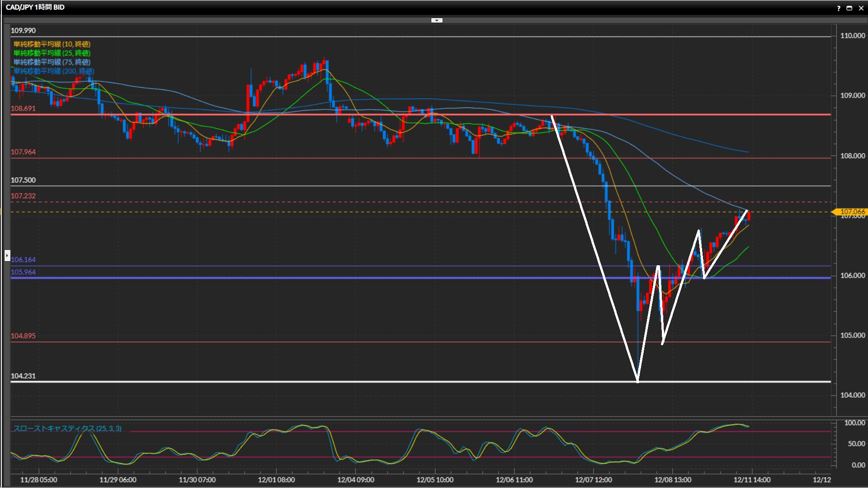Click the SMA (200) moving average label

click(54, 71)
